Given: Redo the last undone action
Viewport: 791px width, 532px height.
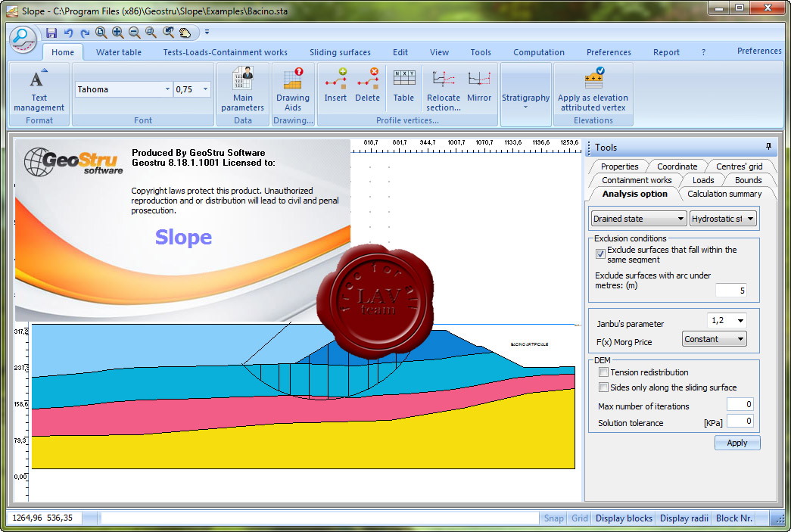Looking at the screenshot, I should coord(85,33).
